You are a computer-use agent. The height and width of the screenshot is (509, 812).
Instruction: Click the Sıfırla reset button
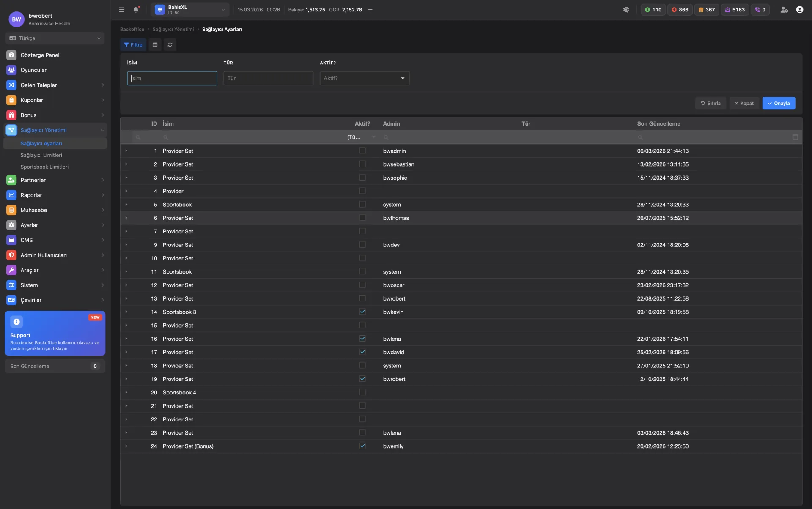tap(710, 104)
